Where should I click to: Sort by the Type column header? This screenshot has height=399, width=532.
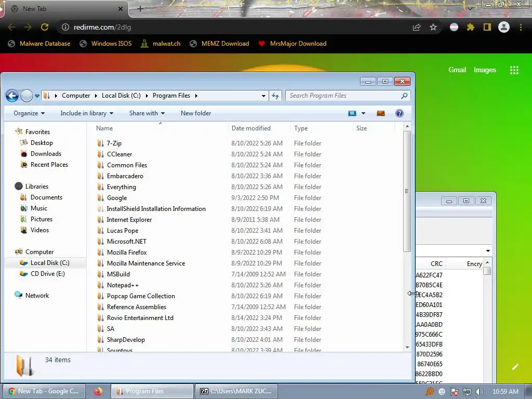301,128
